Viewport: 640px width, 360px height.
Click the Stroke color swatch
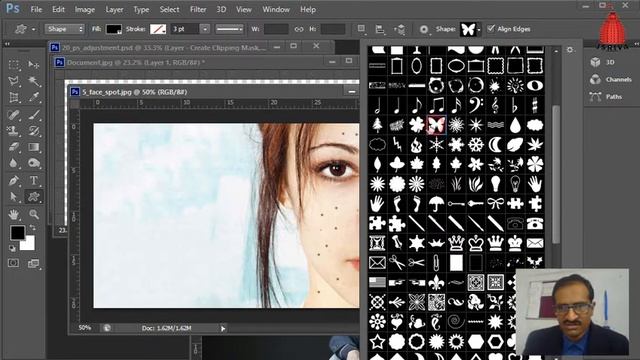(158, 29)
